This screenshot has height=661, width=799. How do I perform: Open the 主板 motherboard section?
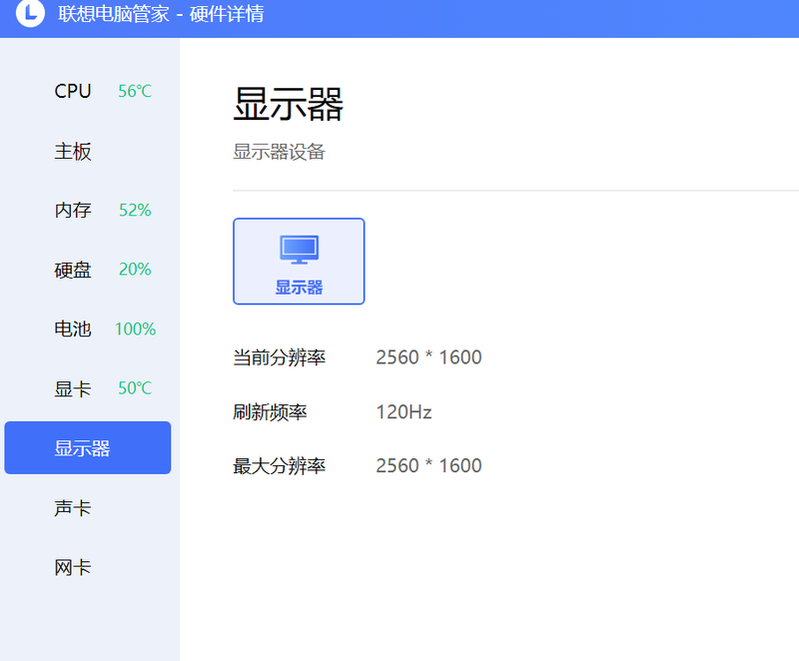[x=73, y=151]
